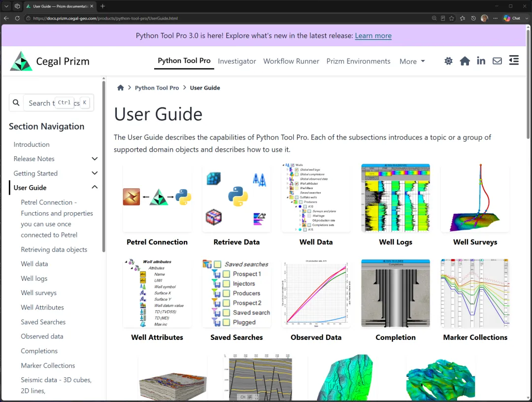The height and width of the screenshot is (402, 532).
Task: Open the Well Logs card image
Action: coord(396,198)
